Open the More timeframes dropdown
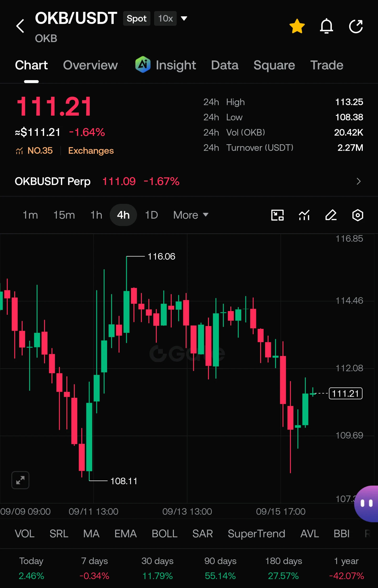Screen dimensions: 378x588 coord(191,215)
